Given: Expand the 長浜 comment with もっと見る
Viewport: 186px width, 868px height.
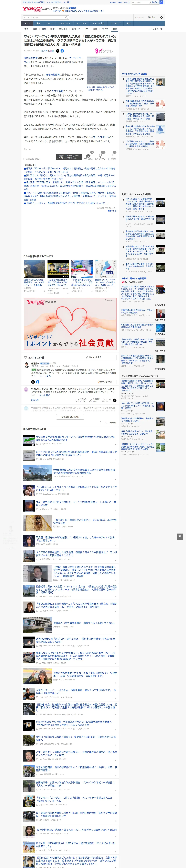Looking at the screenshot, I should pos(45,395).
